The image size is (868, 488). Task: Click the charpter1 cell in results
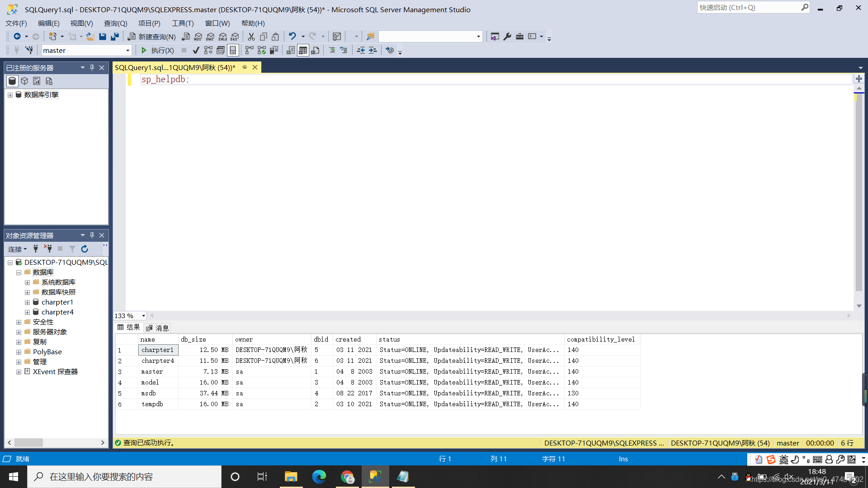[x=158, y=350]
